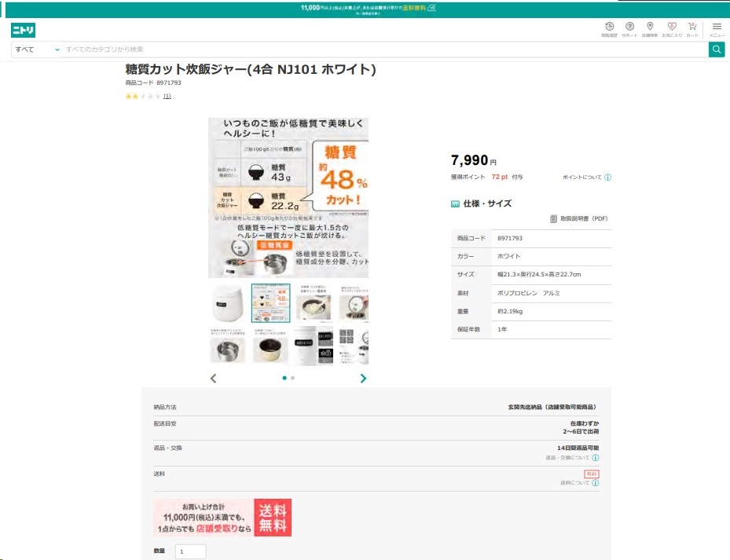Open favorites (お気に入り) heart icon
The width and height of the screenshot is (730, 560).
[x=671, y=28]
